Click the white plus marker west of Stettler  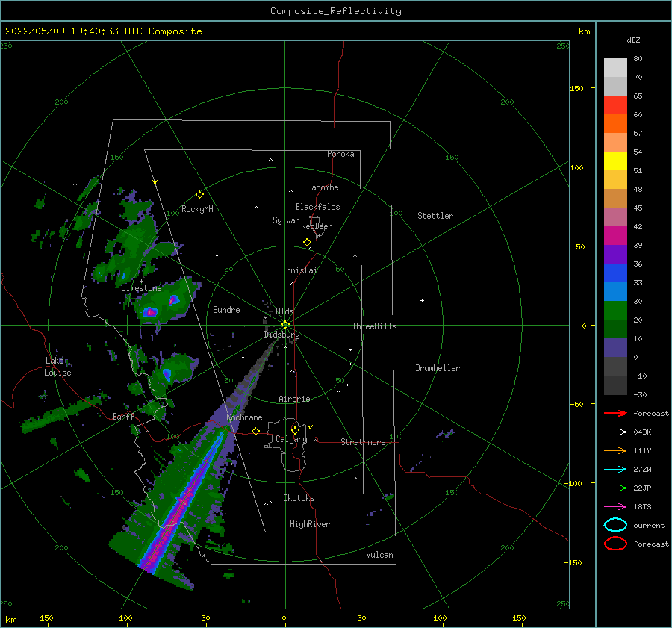click(422, 300)
